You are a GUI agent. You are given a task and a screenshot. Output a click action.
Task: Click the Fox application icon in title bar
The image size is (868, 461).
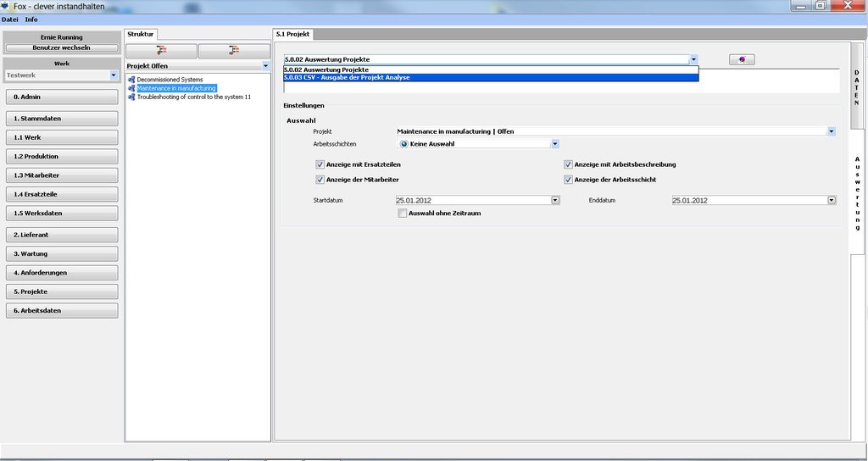(x=7, y=6)
